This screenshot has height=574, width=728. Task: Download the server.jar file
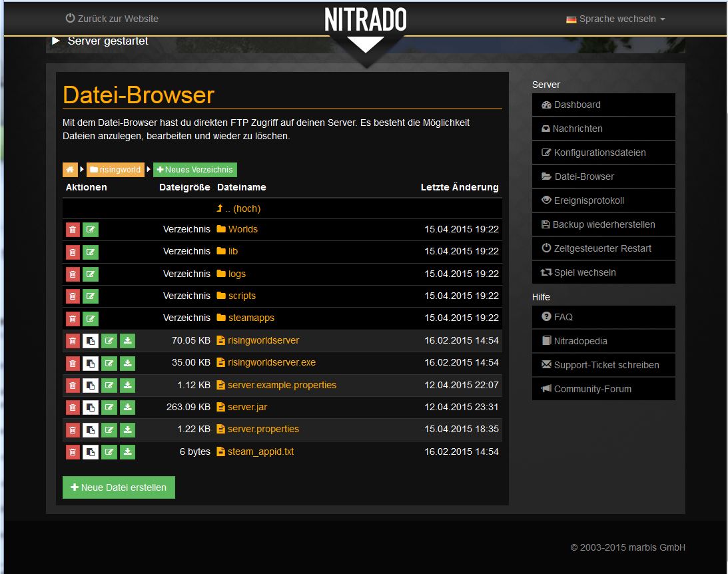[128, 408]
